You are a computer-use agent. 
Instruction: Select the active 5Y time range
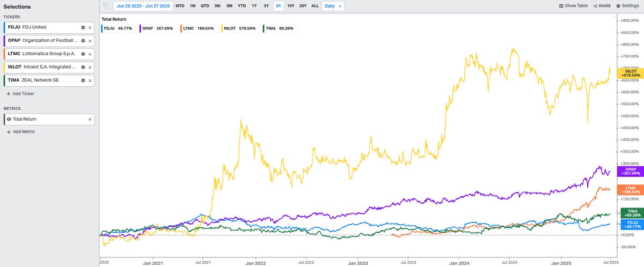(x=278, y=6)
